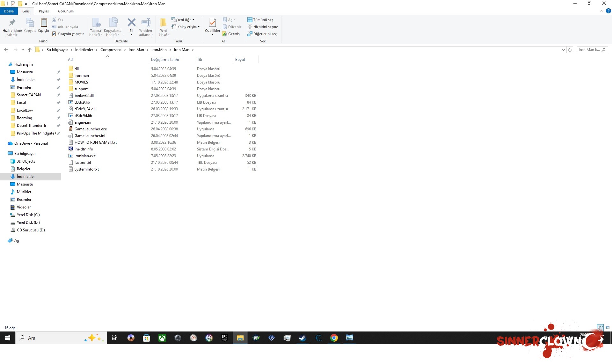Select the GameLauncher.exe file
The image size is (612, 364).
[91, 129]
